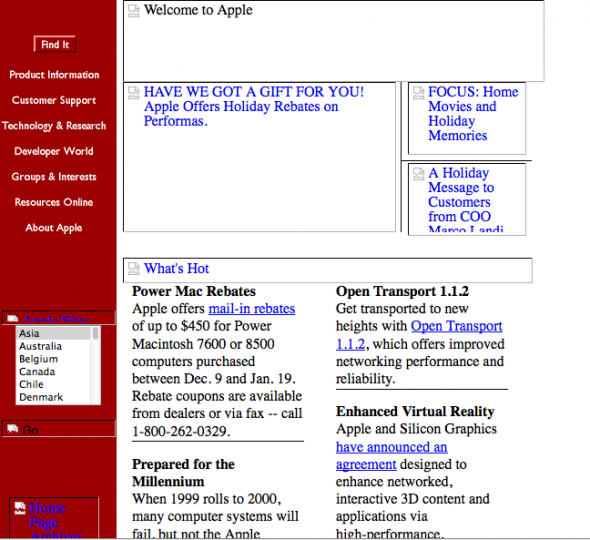Click the Find It button
The image size is (590, 540).
pos(55,44)
